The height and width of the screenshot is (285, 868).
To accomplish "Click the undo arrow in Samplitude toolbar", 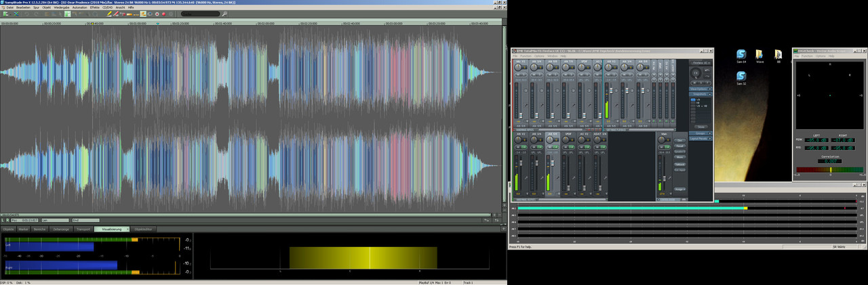I will (26, 14).
